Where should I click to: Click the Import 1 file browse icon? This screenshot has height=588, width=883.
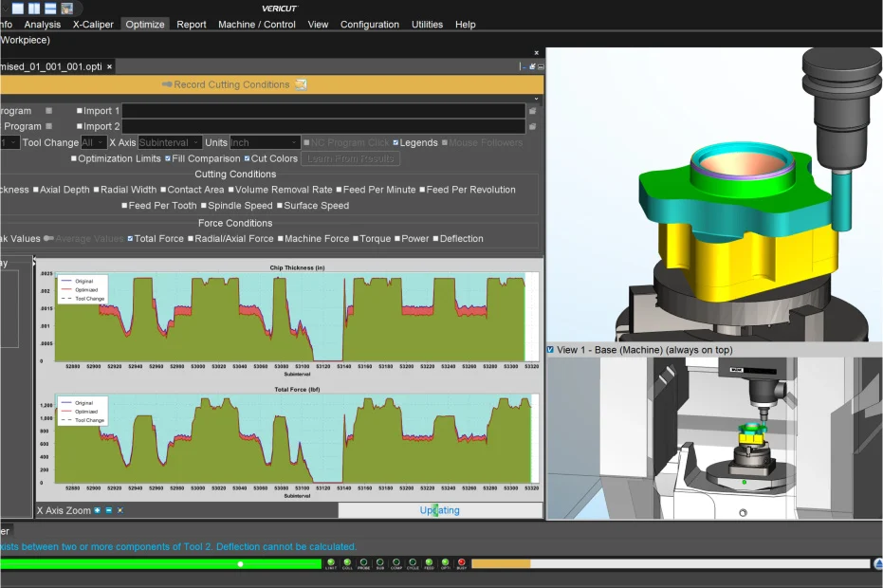(533, 111)
